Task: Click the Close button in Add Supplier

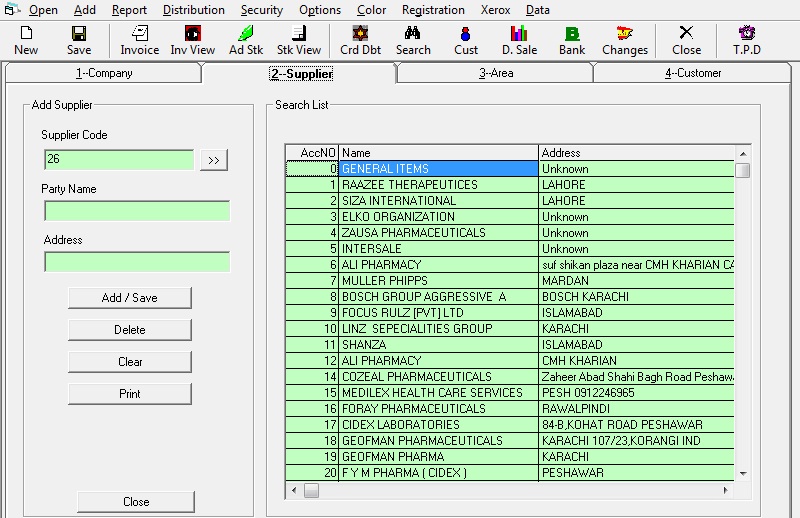Action: point(136,502)
